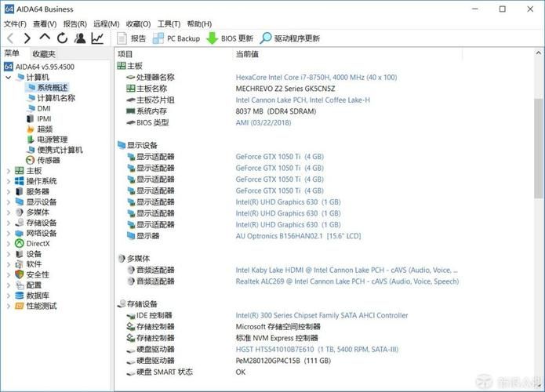This screenshot has height=392, width=545.
Task: Collapse the 计算机 tree node
Action: pos(9,77)
